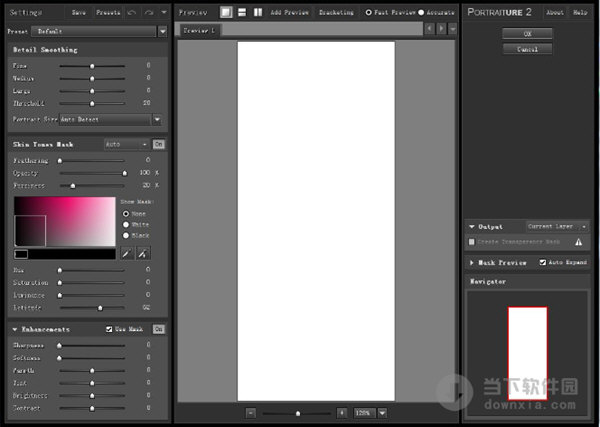Click the undo arrow icon

point(133,12)
